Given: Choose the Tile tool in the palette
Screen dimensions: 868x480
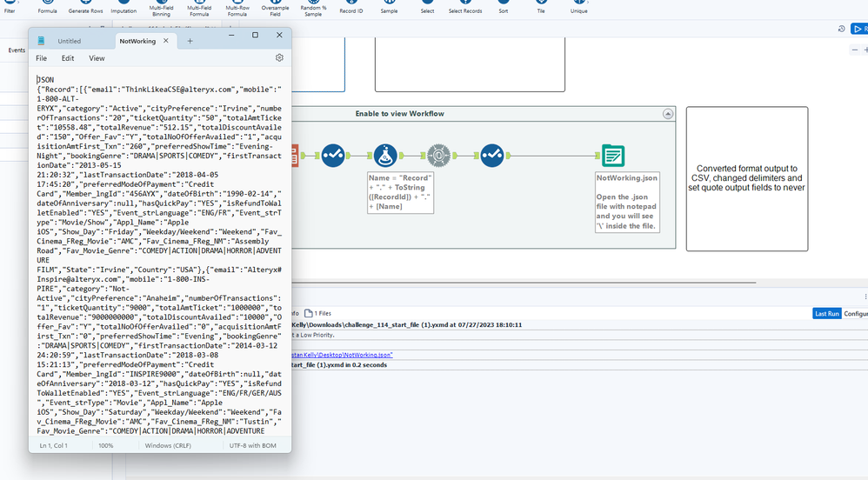Looking at the screenshot, I should point(541,7).
